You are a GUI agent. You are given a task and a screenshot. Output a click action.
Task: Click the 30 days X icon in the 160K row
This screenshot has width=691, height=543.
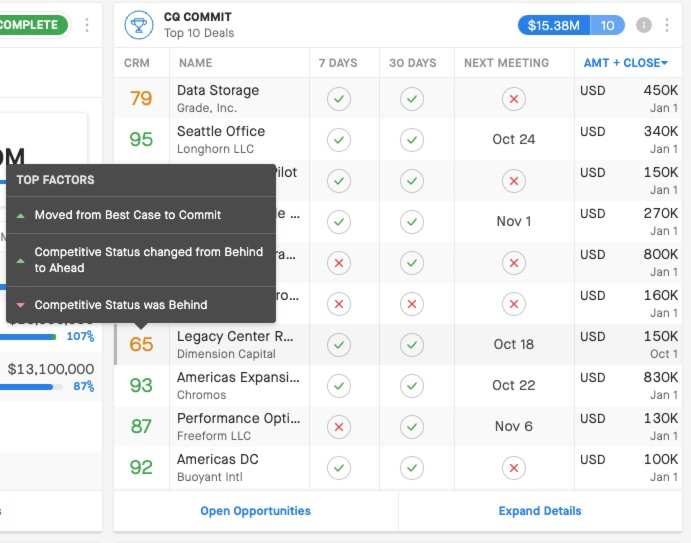pos(412,304)
